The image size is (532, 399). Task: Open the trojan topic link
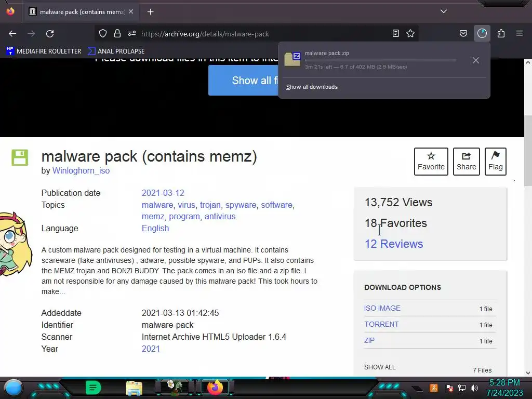coord(210,205)
